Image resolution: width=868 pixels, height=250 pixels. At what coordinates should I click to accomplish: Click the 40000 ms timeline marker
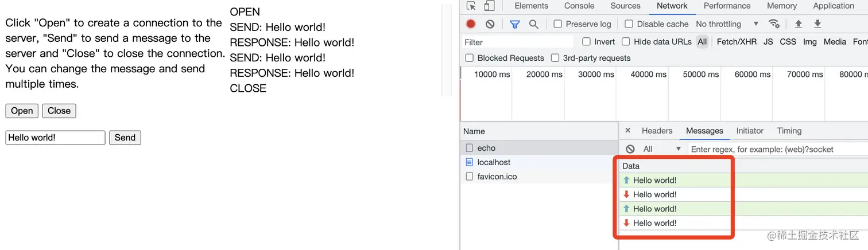(x=648, y=74)
